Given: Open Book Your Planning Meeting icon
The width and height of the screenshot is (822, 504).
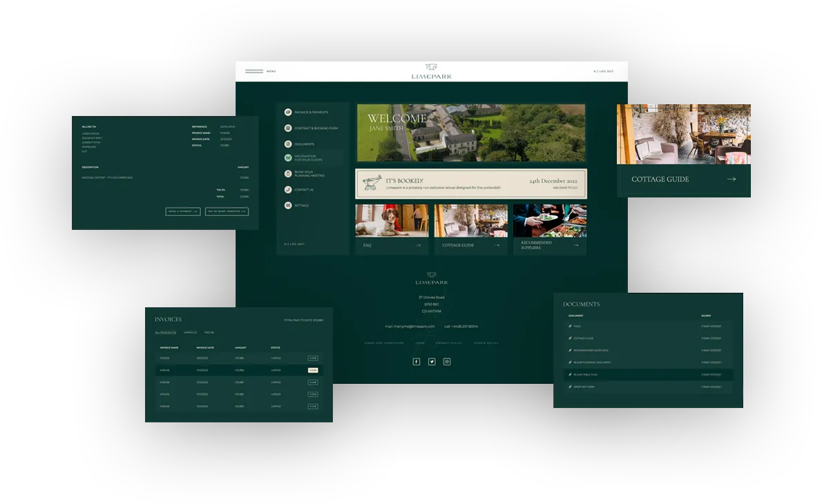Looking at the screenshot, I should click(x=288, y=173).
